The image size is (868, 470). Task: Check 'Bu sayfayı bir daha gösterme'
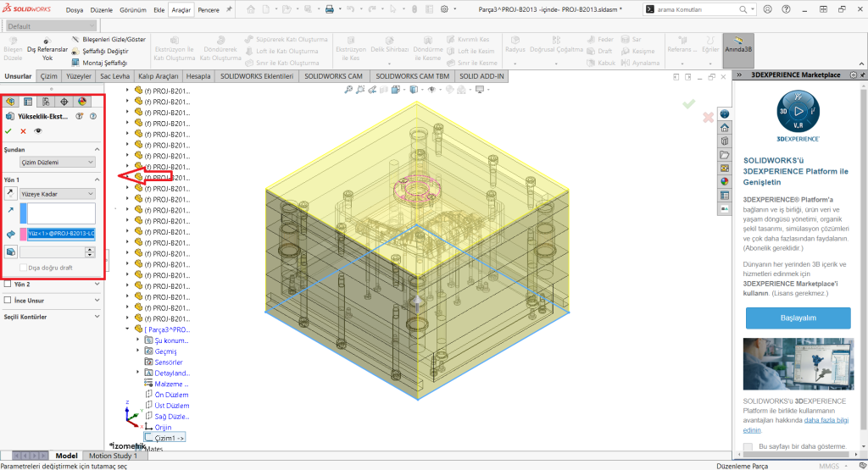point(748,446)
